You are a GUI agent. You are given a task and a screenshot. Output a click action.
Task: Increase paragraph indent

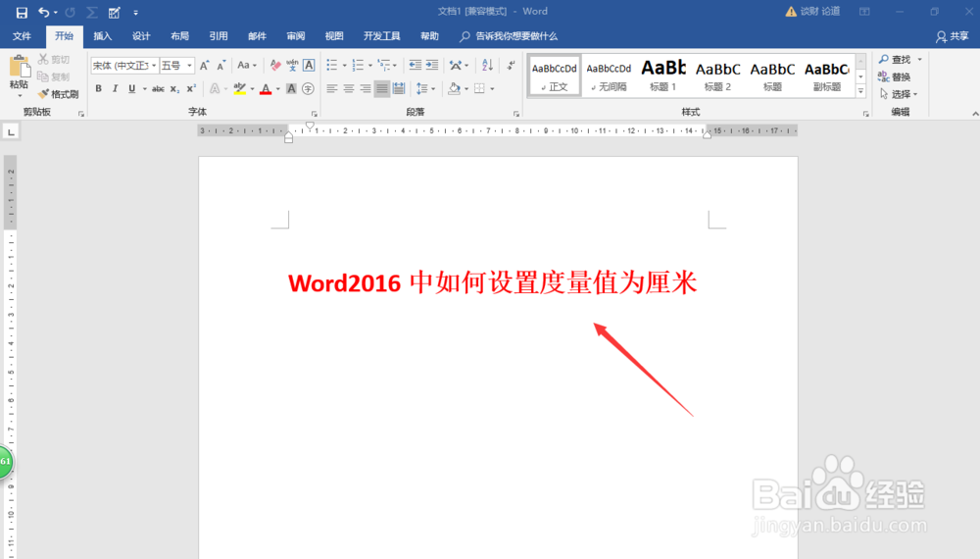click(432, 65)
